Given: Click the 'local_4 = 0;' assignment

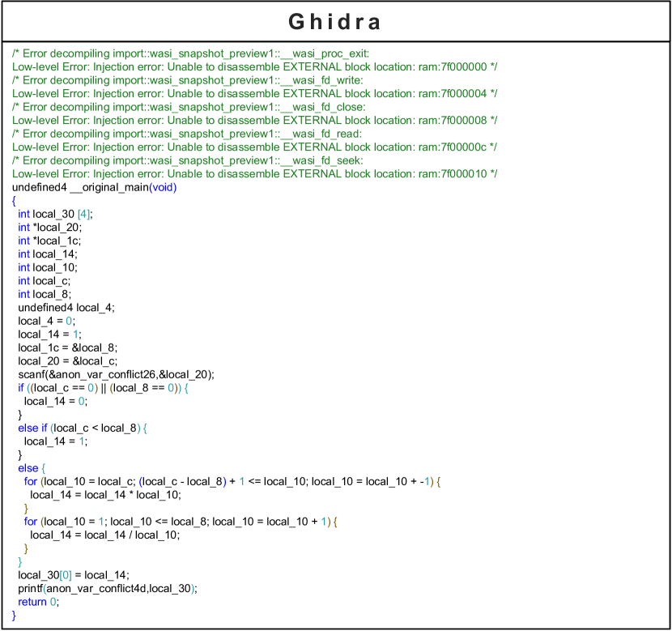Looking at the screenshot, I should tap(47, 321).
